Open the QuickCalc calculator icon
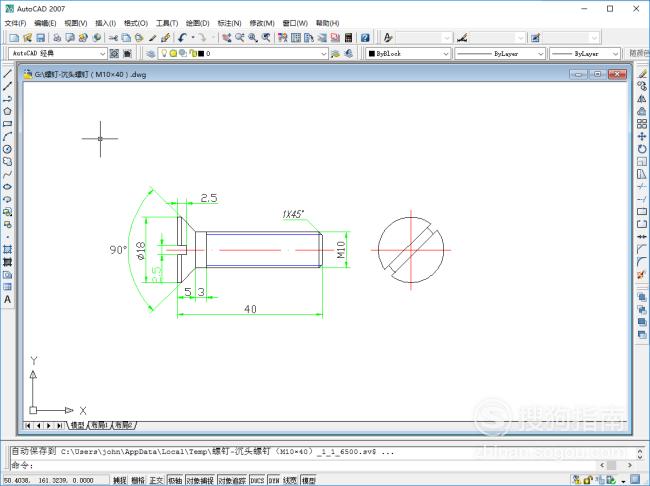This screenshot has height=486, width=650. click(x=348, y=38)
